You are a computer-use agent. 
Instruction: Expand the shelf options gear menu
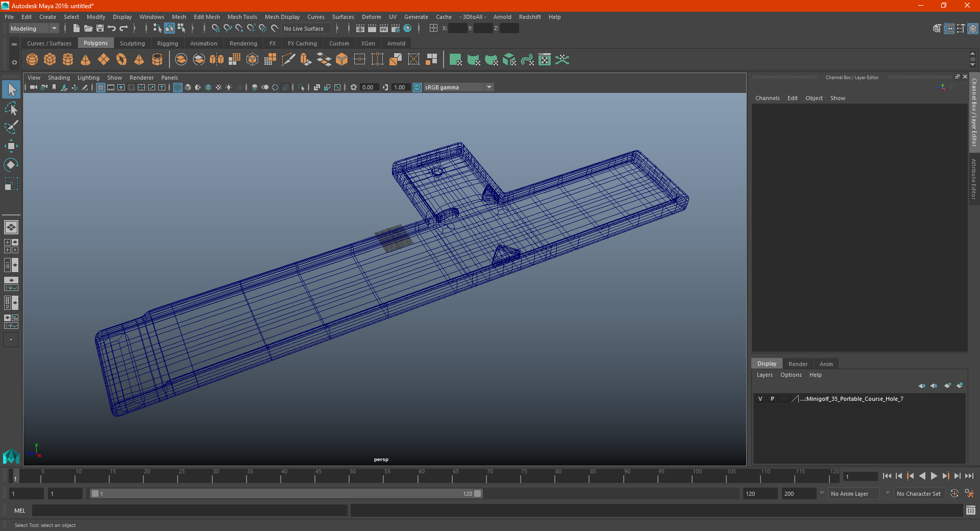click(14, 62)
